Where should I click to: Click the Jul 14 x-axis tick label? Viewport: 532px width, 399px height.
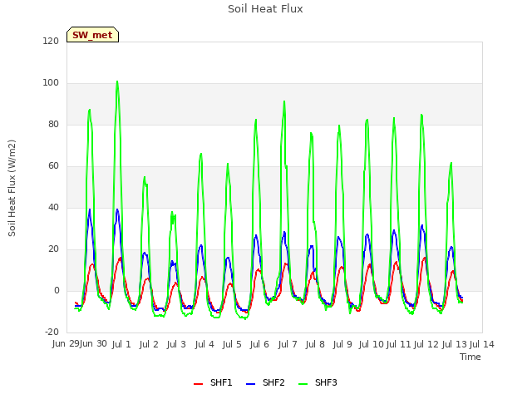pos(482,344)
